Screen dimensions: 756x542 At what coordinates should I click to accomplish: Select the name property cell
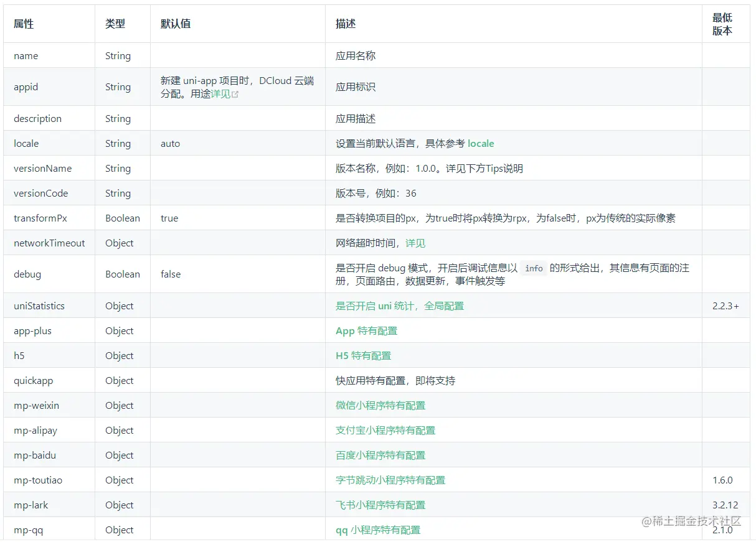pyautogui.click(x=49, y=55)
